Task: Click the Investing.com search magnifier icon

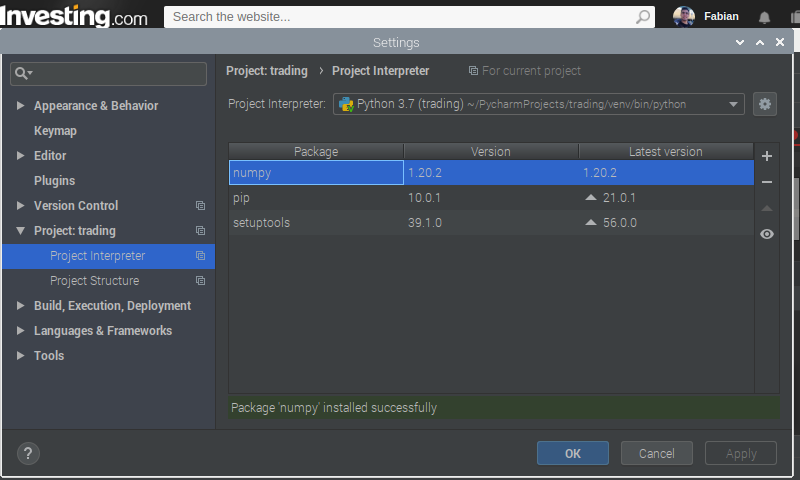Action: tap(643, 17)
